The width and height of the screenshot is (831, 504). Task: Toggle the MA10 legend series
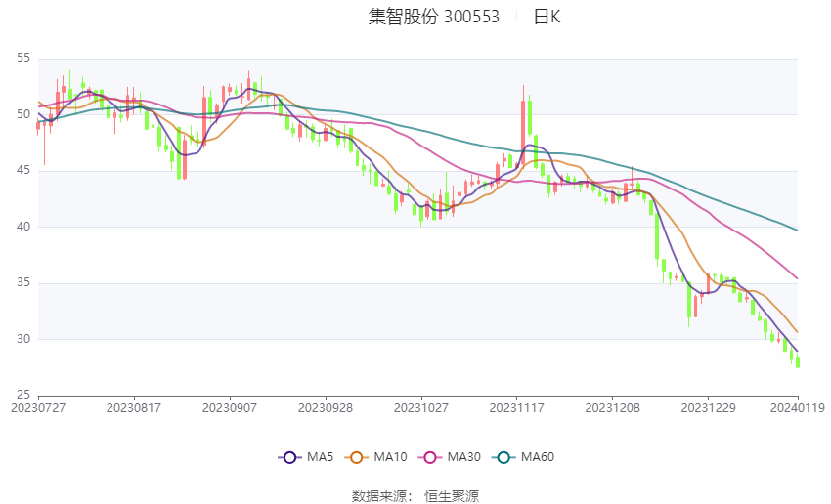tap(376, 457)
